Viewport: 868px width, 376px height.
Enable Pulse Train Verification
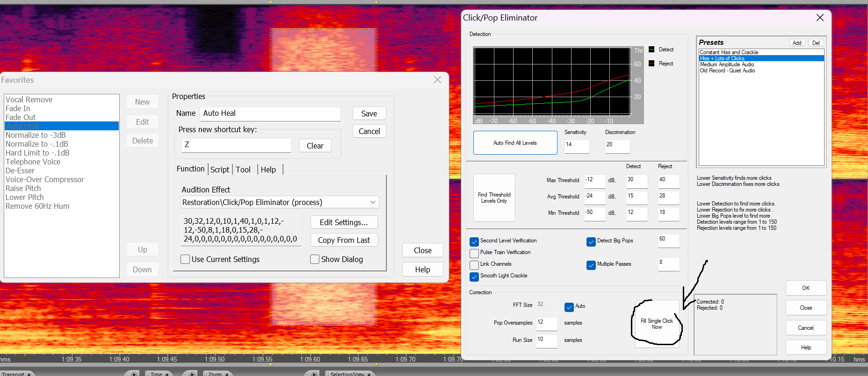point(474,253)
